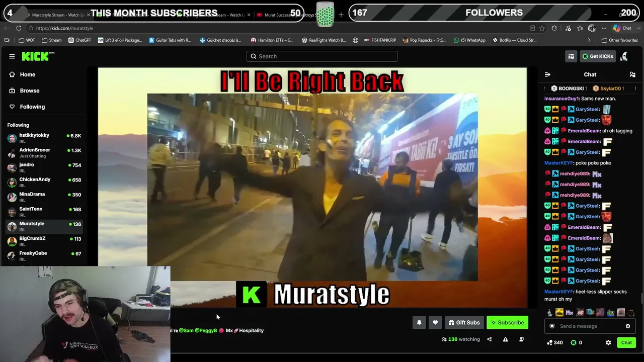
Task: Follow the channel with the heart icon
Action: coord(435,323)
